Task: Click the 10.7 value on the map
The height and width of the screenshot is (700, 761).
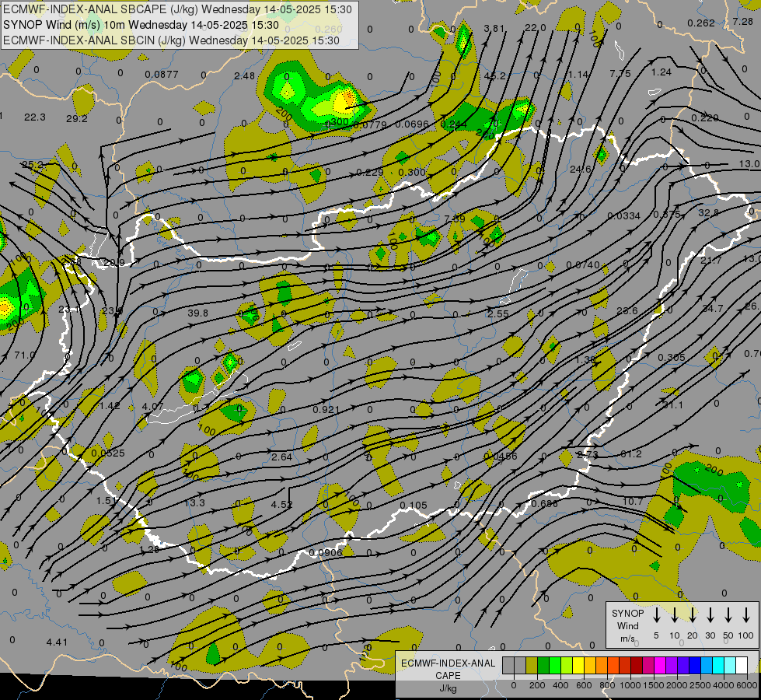Action: [633, 501]
